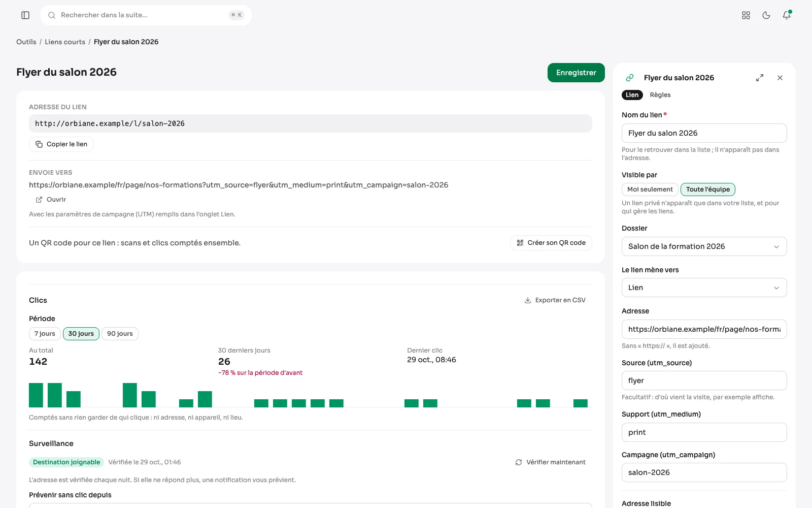Click the green link icon in the panel header

[x=630, y=78]
